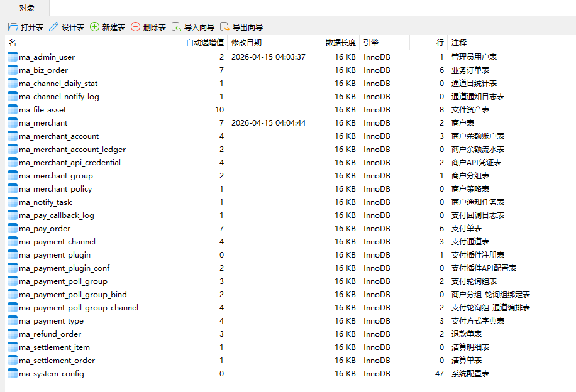Screen dimensions: 576x392
Task: Sort by the 名 column header
Action: [x=13, y=43]
